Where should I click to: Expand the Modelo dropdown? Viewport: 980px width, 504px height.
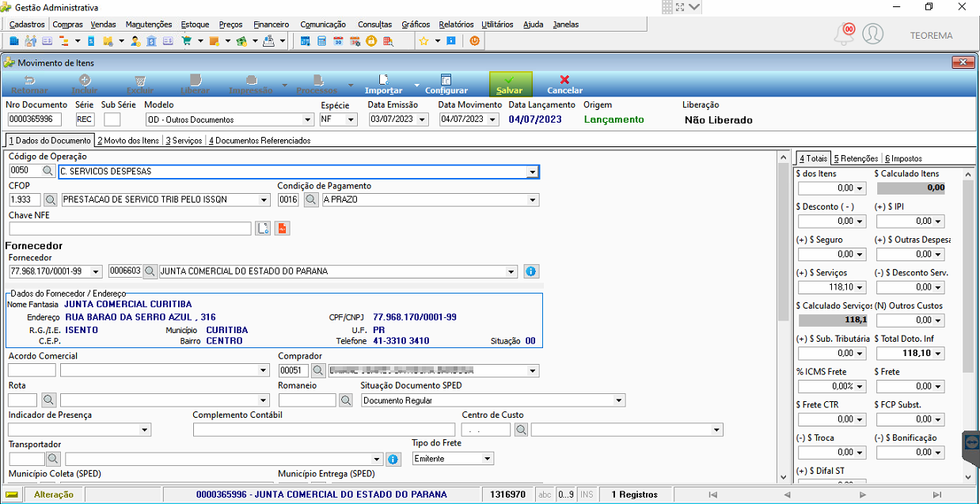(x=308, y=119)
